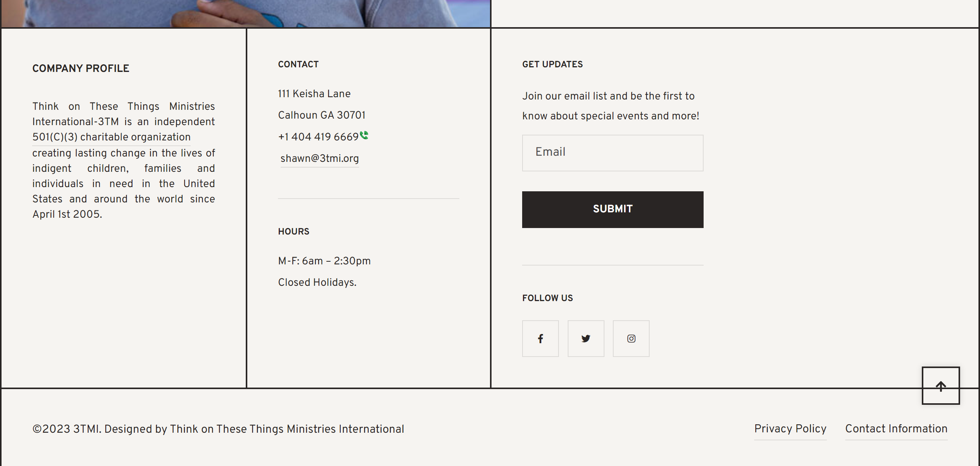Click the CONTACT section heading
Image resolution: width=980 pixels, height=466 pixels.
[x=298, y=64]
